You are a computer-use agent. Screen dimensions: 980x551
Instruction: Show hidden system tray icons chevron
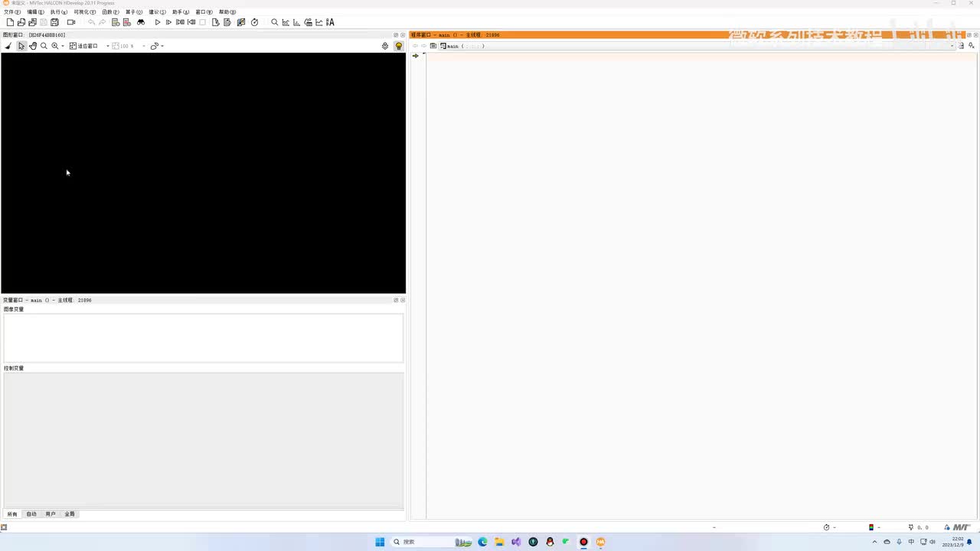point(874,542)
